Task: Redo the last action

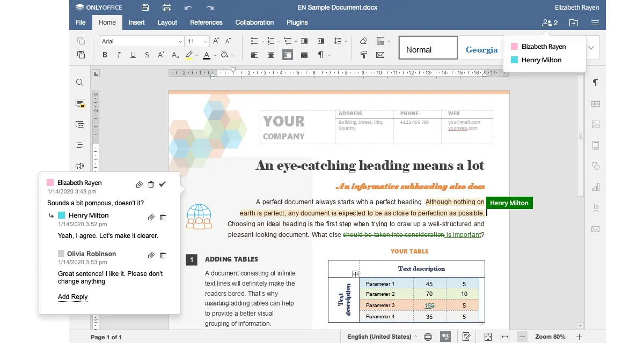Action: pos(210,8)
